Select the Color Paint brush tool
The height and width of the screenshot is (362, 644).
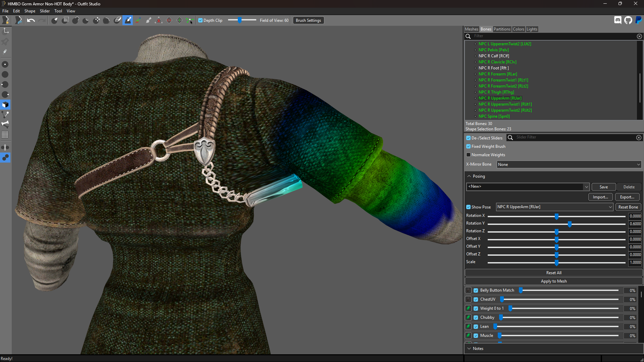pos(138,20)
